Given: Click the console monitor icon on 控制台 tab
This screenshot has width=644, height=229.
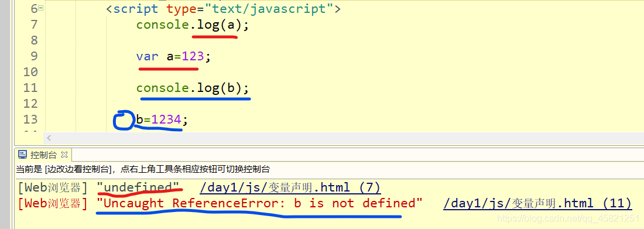Looking at the screenshot, I should [23, 155].
